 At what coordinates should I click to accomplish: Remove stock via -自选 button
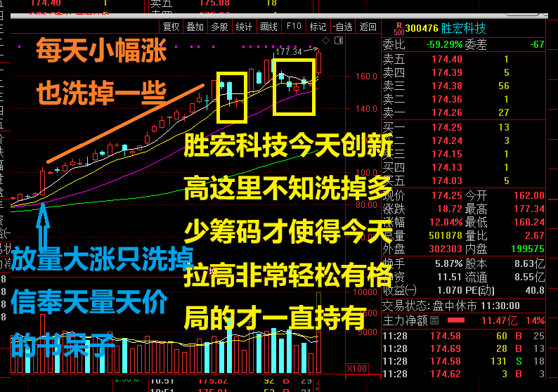coord(342,27)
